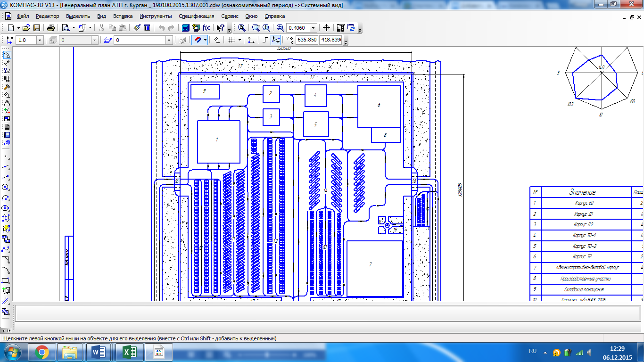Expand the snaps magnet dropdown arrow

(x=205, y=40)
